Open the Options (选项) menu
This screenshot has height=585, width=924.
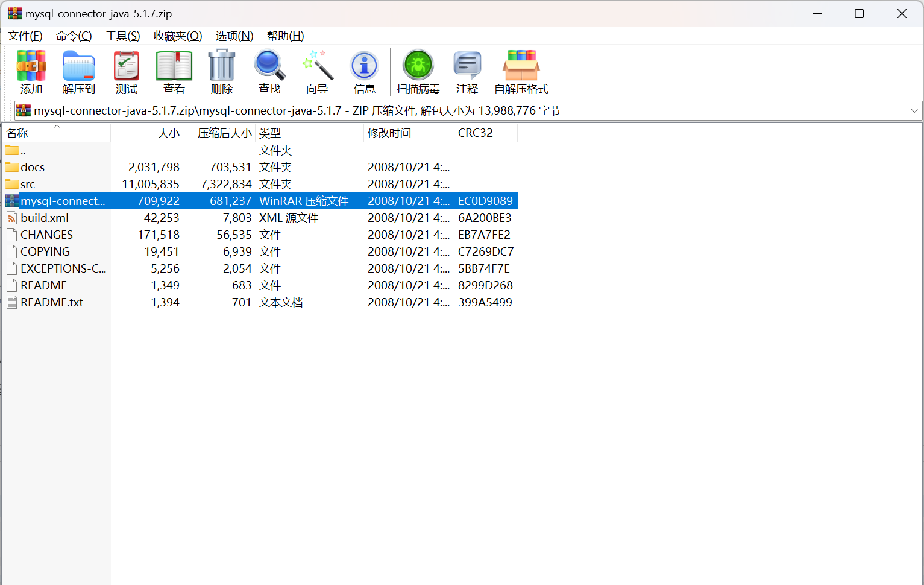tap(234, 36)
